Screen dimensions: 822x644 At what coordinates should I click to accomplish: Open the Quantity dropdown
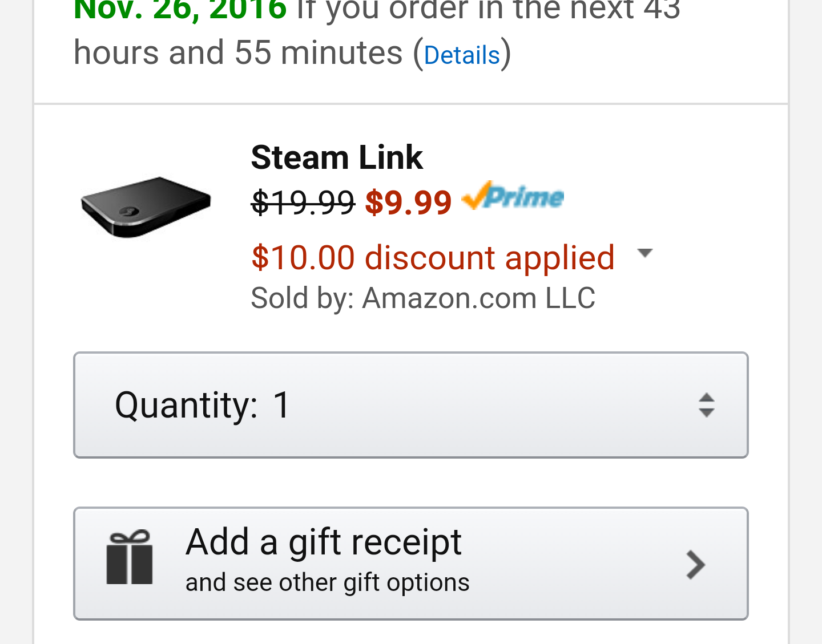410,405
